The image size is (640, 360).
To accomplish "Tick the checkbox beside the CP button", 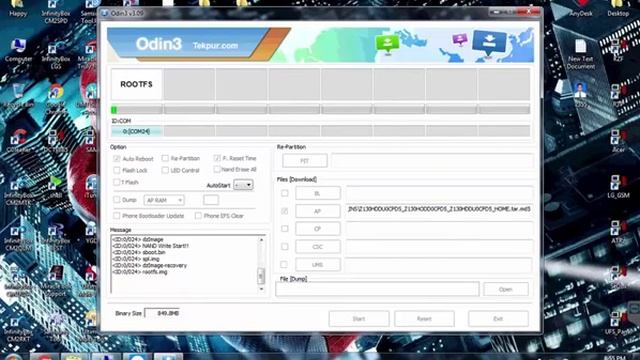I will click(284, 229).
